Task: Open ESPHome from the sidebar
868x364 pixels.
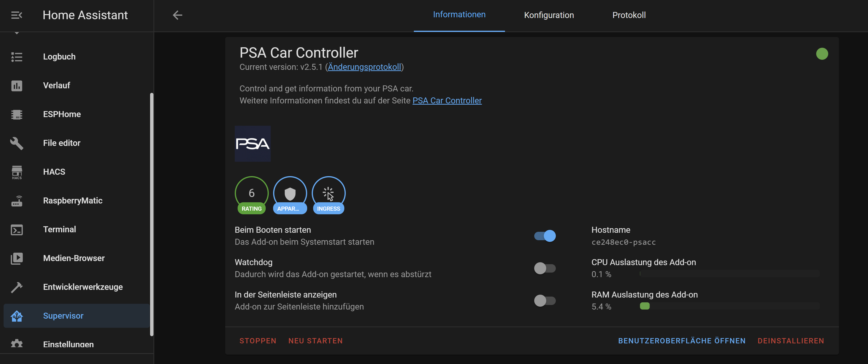Action: tap(17, 115)
